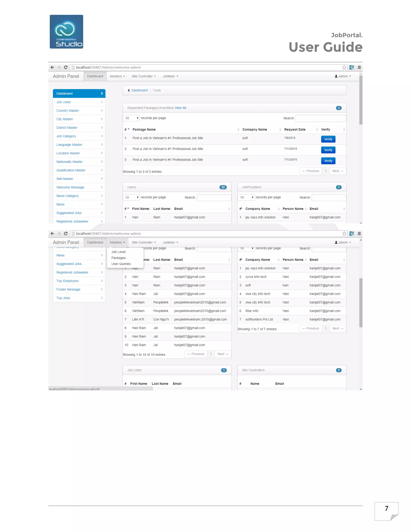
Task: Click the badge 22 on the Users panel
Action: [x=223, y=187]
